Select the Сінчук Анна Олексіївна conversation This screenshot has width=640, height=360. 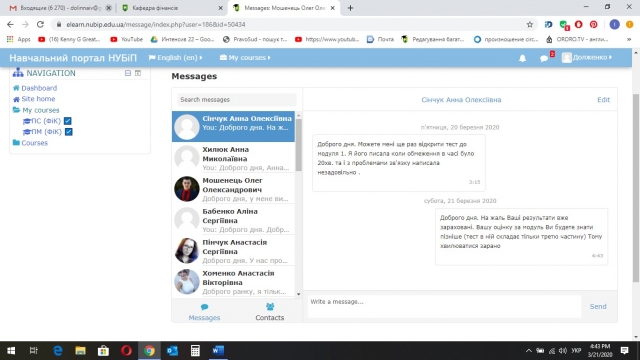233,127
